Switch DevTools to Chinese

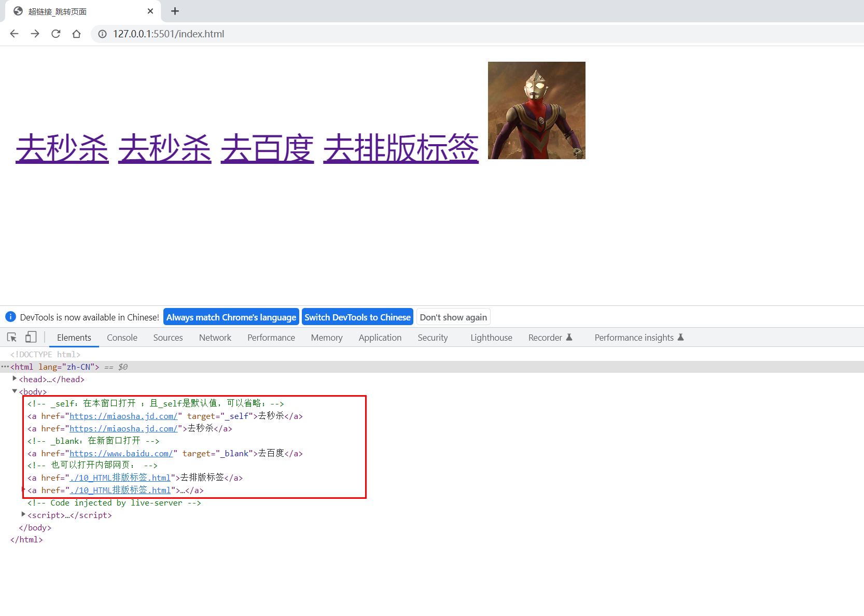(357, 317)
